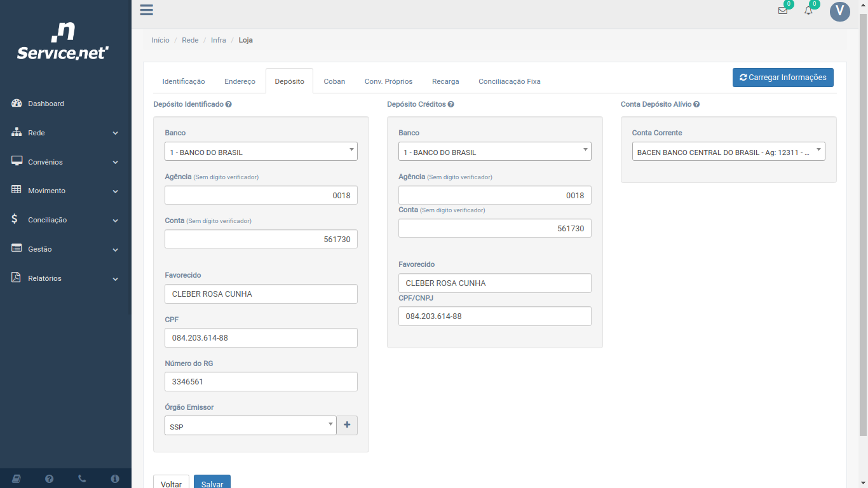This screenshot has width=868, height=488.
Task: Click the user avatar V icon
Action: point(839,11)
